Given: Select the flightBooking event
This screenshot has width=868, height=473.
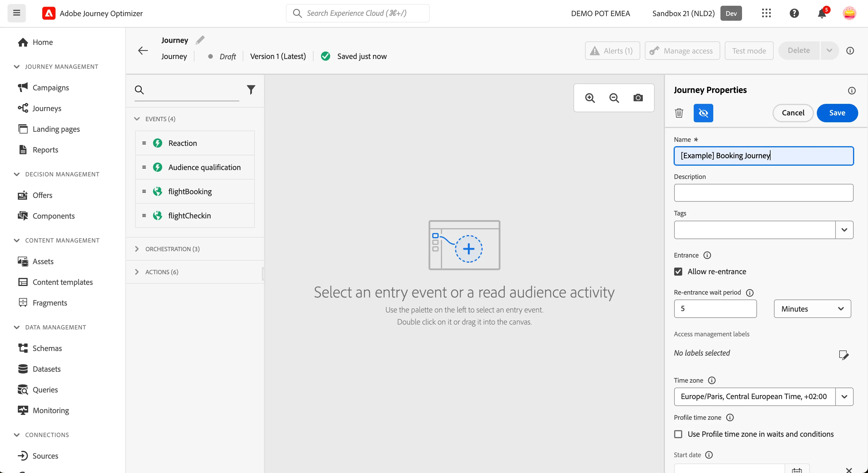Looking at the screenshot, I should tap(195, 191).
